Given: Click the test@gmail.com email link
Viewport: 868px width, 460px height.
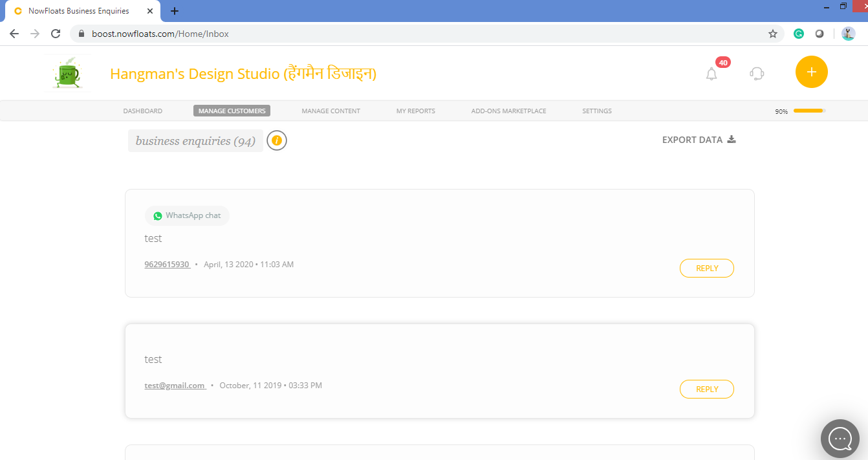Looking at the screenshot, I should pos(175,386).
